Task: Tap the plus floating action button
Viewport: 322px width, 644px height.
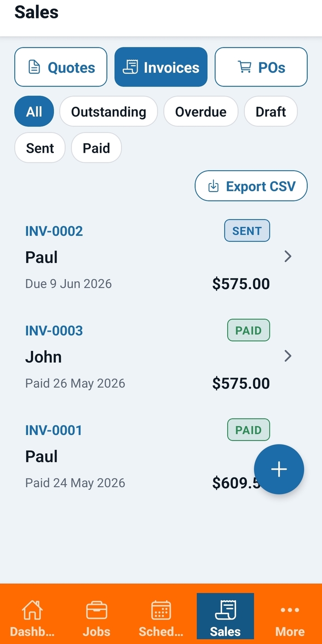Action: tap(279, 469)
